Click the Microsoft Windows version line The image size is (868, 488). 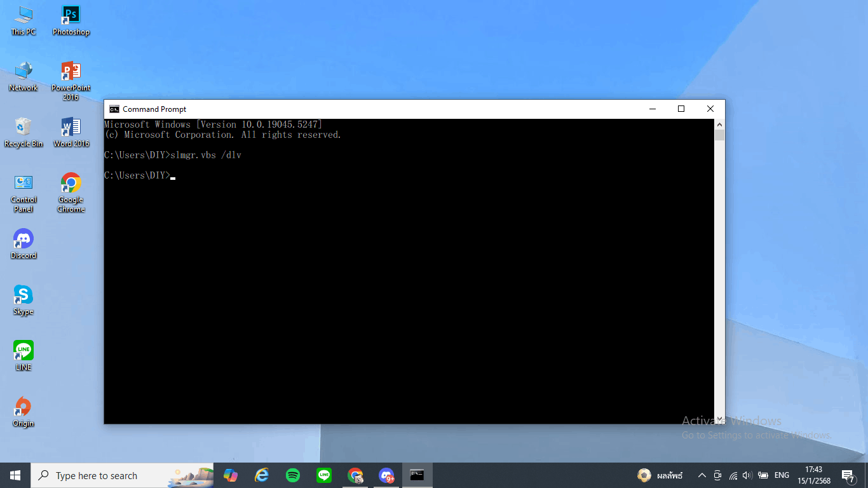(x=214, y=125)
